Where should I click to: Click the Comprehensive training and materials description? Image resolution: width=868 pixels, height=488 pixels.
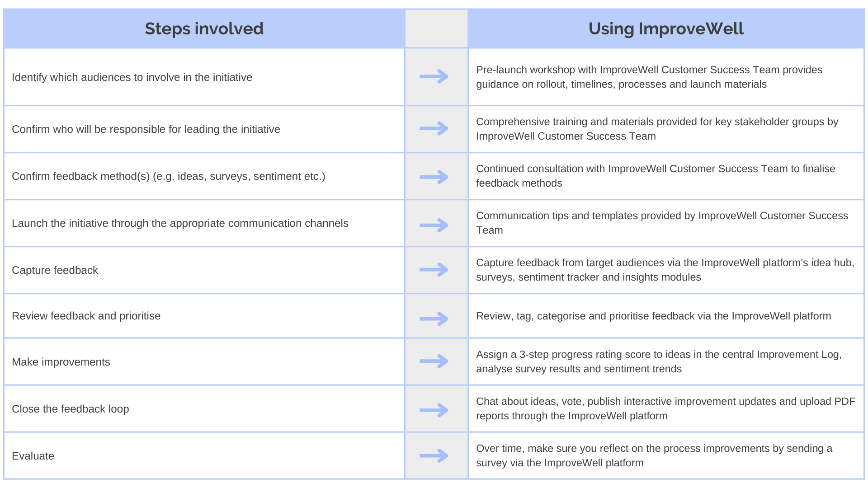click(657, 129)
